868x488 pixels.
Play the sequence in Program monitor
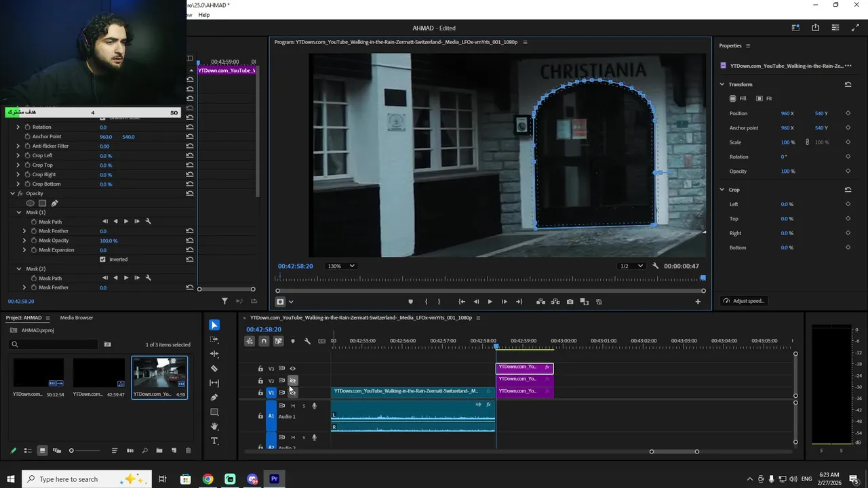(490, 302)
